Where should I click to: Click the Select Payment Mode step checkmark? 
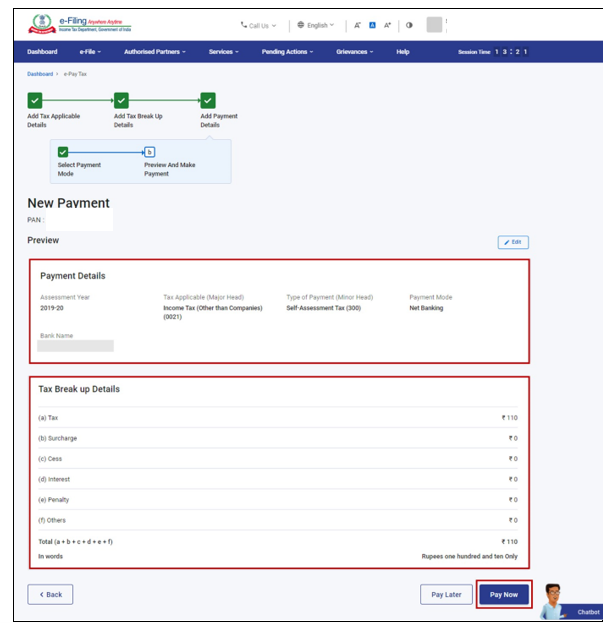coord(64,151)
